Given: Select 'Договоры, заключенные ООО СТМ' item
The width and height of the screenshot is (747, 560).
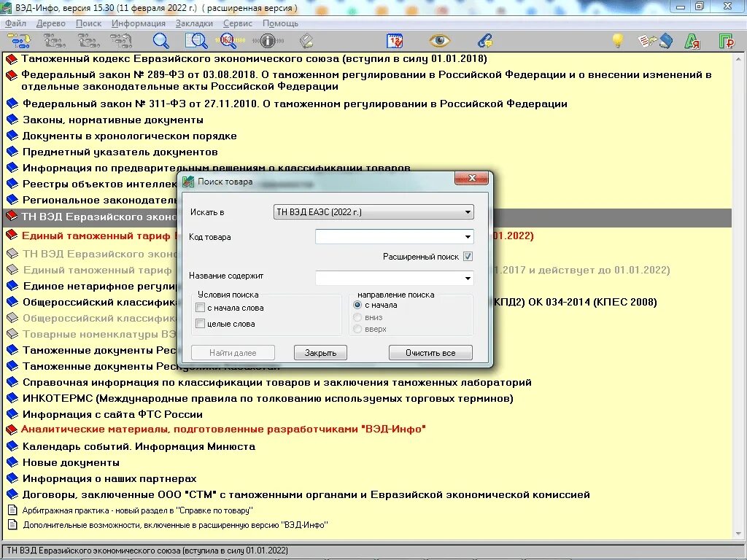Looking at the screenshot, I should pyautogui.click(x=306, y=495).
